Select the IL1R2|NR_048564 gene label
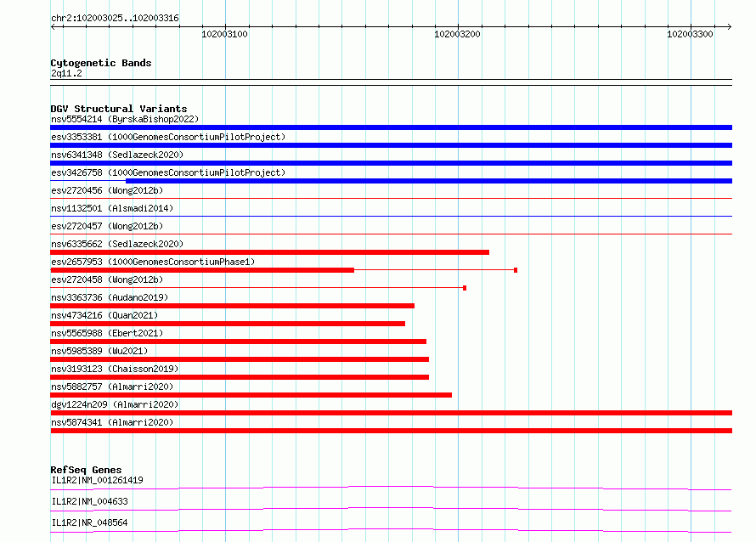 click(x=90, y=522)
